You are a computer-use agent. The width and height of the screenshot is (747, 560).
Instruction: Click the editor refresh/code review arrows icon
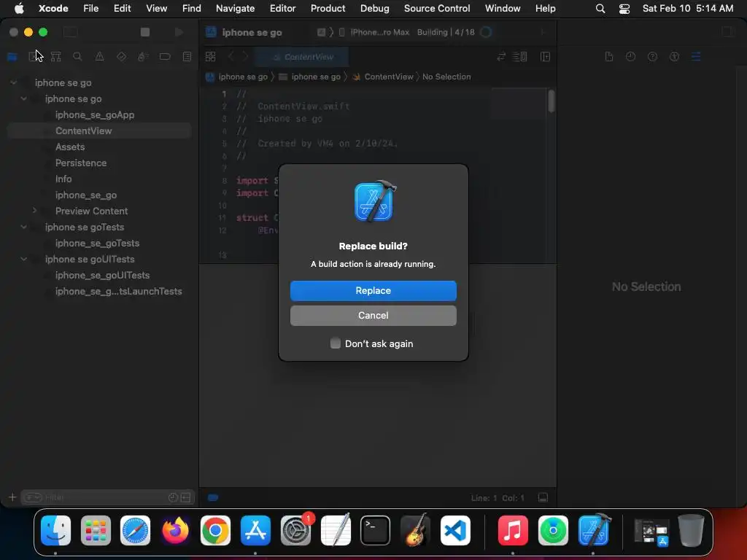(x=500, y=57)
